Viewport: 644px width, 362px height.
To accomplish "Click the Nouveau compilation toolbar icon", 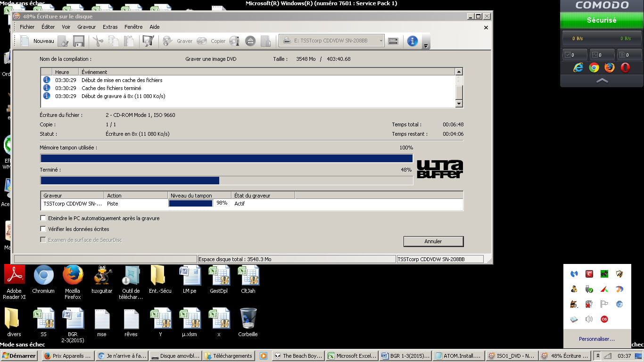I will tap(25, 41).
